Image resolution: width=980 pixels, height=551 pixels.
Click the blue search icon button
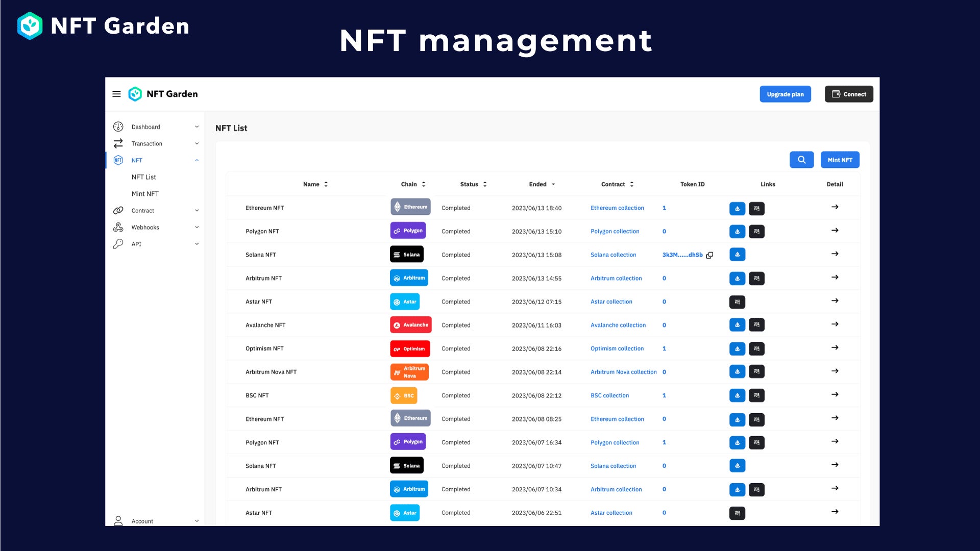pyautogui.click(x=801, y=160)
